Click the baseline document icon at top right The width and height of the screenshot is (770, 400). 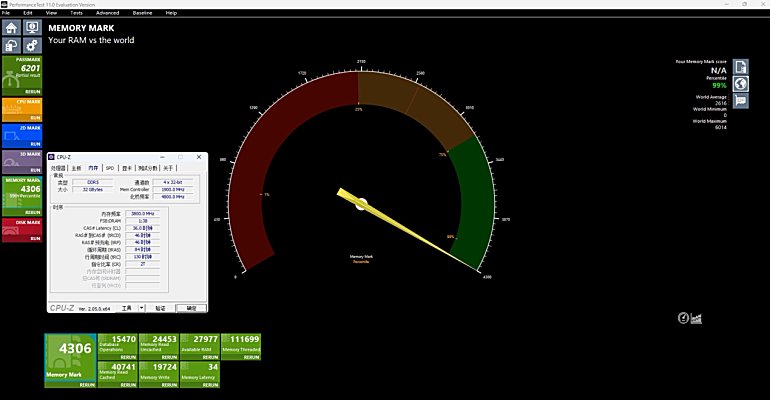(741, 67)
